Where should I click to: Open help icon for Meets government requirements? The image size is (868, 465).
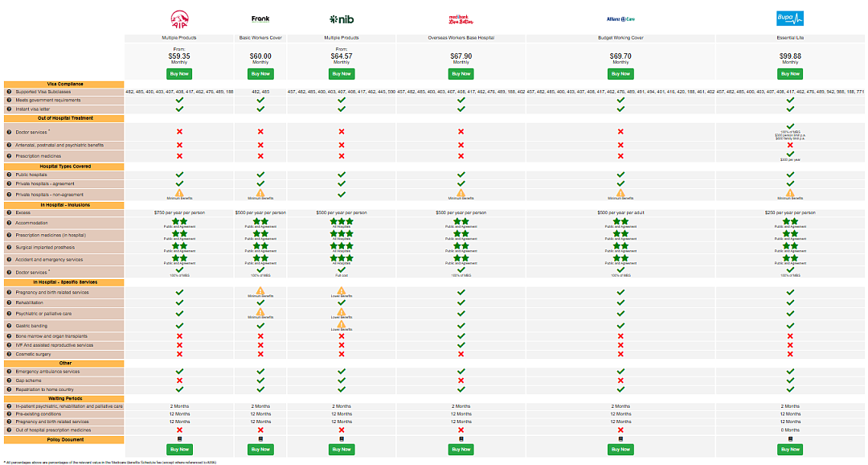(x=9, y=101)
